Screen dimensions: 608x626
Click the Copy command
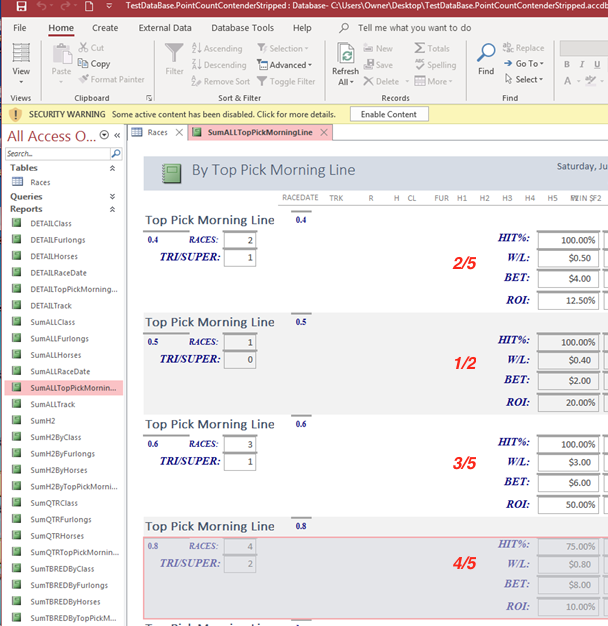[94, 63]
